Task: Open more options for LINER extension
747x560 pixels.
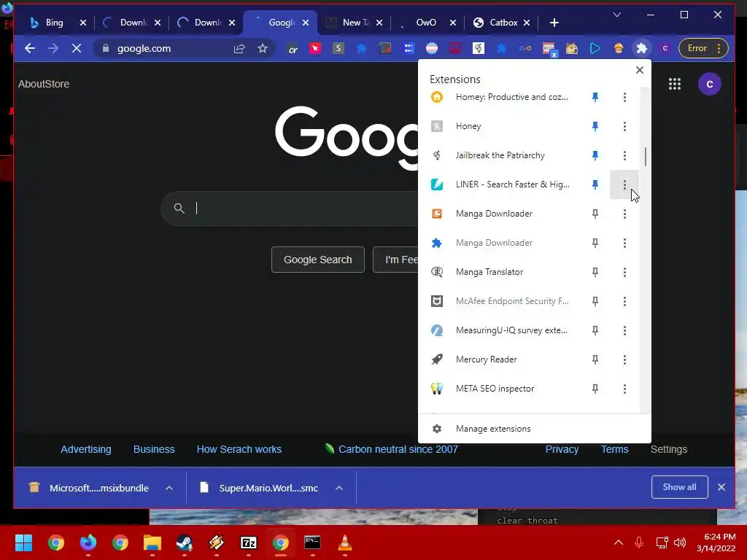Action: point(624,184)
